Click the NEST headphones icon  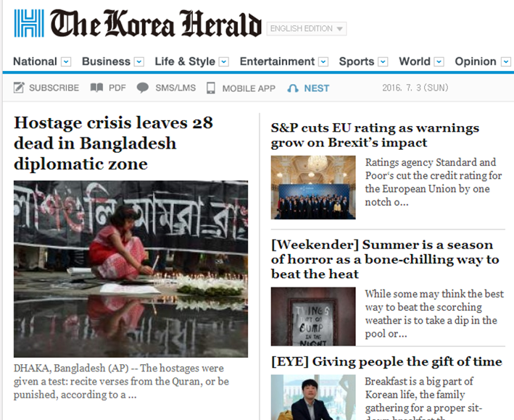coord(293,88)
